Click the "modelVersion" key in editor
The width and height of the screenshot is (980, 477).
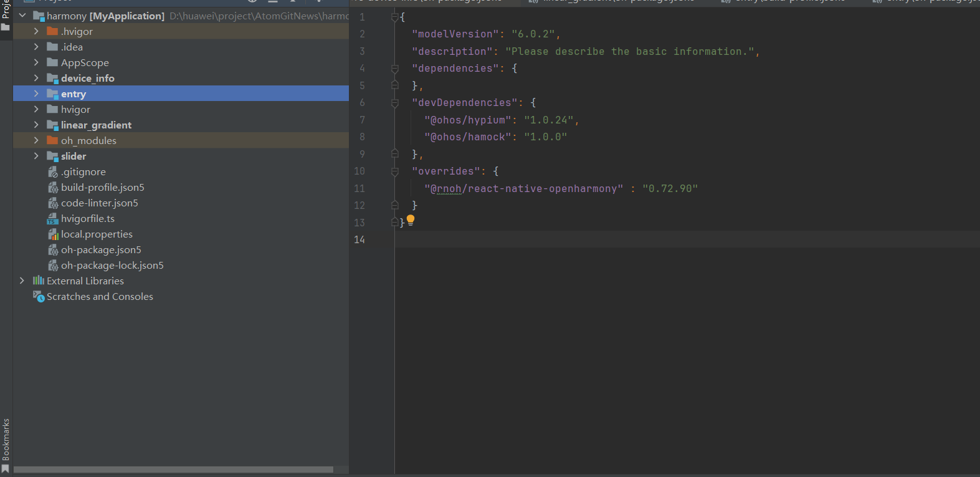click(x=455, y=34)
